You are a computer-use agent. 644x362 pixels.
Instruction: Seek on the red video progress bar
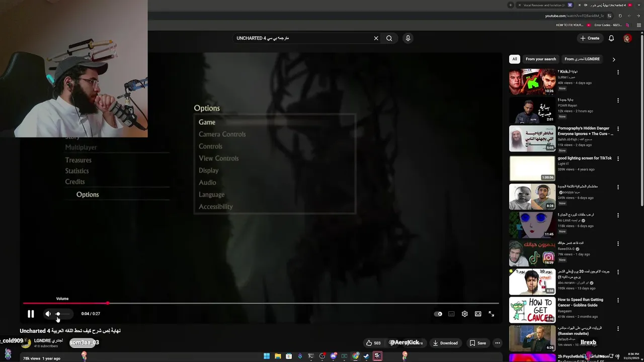(x=261, y=303)
